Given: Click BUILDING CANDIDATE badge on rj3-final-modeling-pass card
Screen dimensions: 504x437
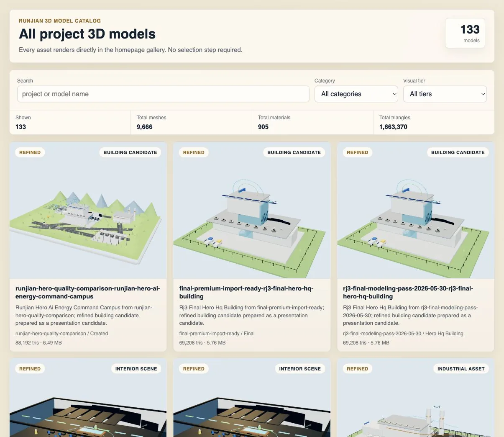Looking at the screenshot, I should tap(458, 152).
